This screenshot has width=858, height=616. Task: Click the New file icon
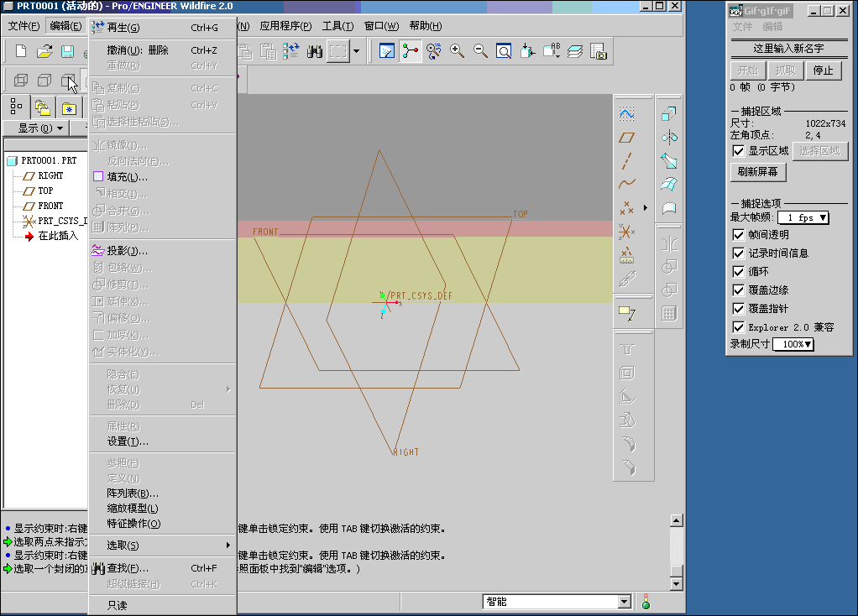click(21, 51)
